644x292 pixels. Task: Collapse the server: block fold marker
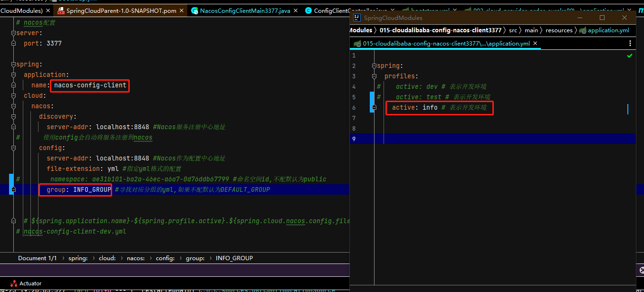tap(13, 33)
